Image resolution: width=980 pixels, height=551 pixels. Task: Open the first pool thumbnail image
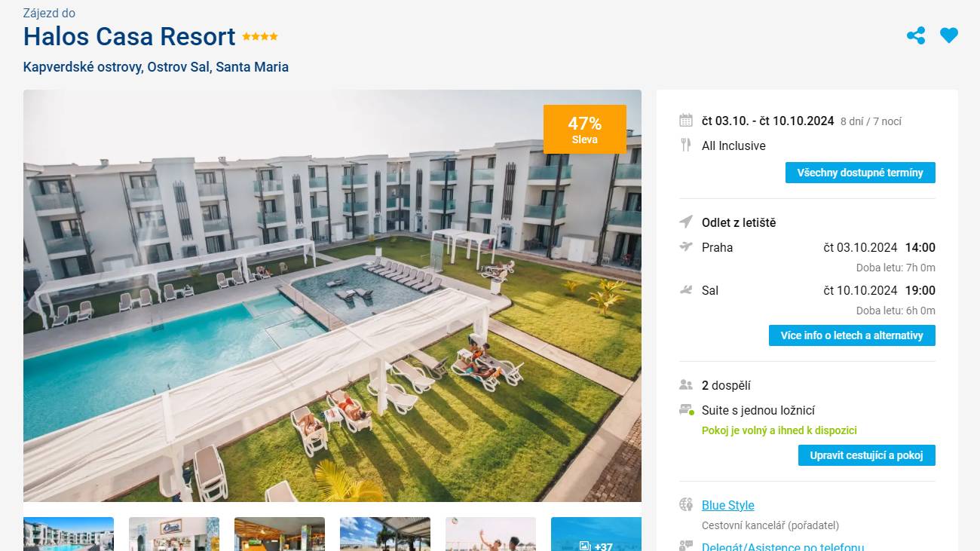click(69, 534)
